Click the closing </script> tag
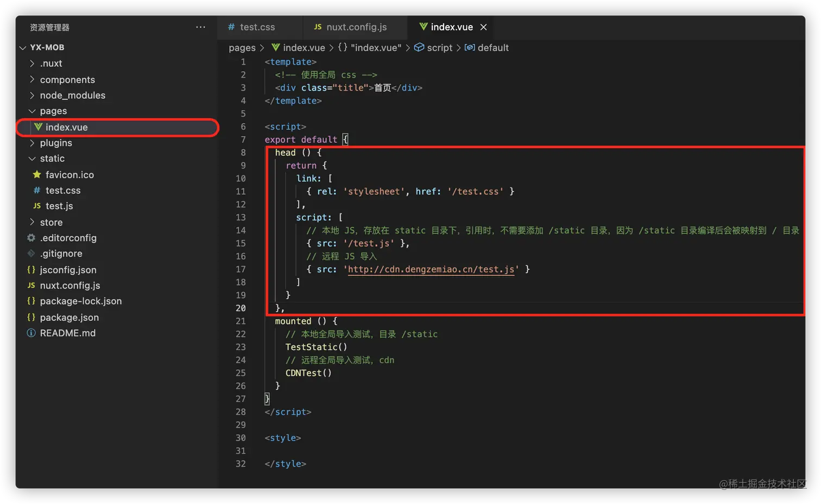Image resolution: width=821 pixels, height=504 pixels. pos(288,412)
